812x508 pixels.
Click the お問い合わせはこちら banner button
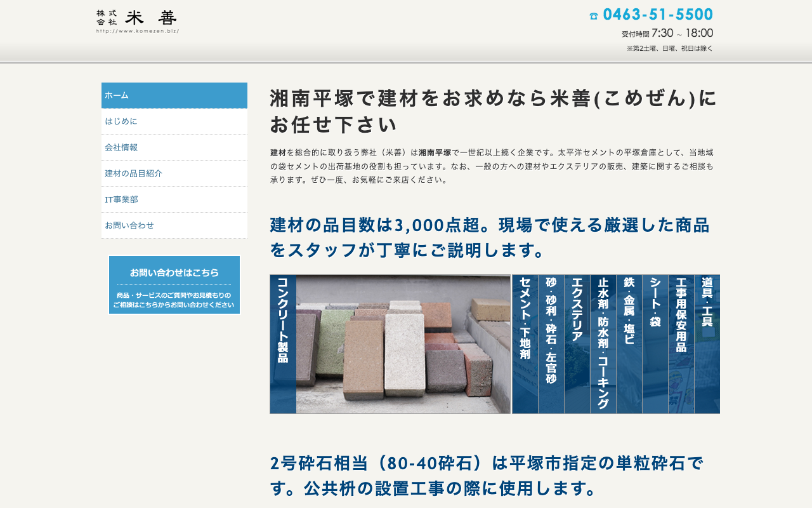174,285
